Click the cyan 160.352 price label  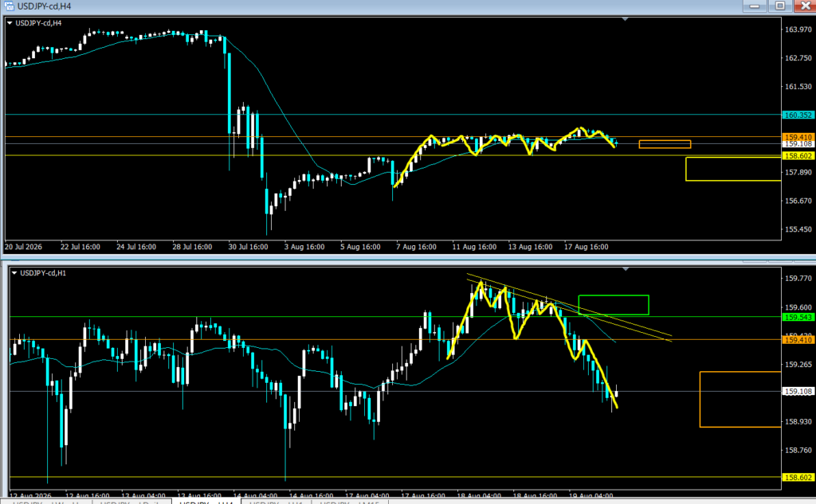pyautogui.click(x=798, y=115)
